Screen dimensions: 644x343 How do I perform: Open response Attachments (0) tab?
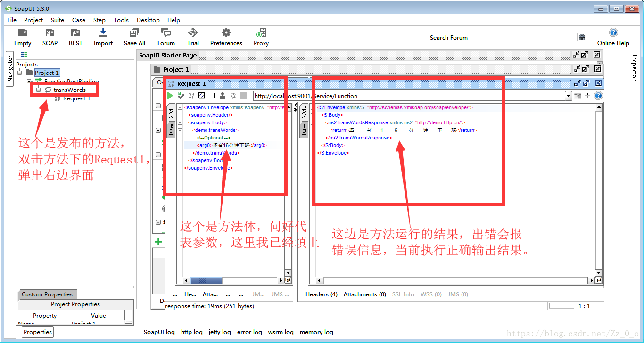point(365,294)
